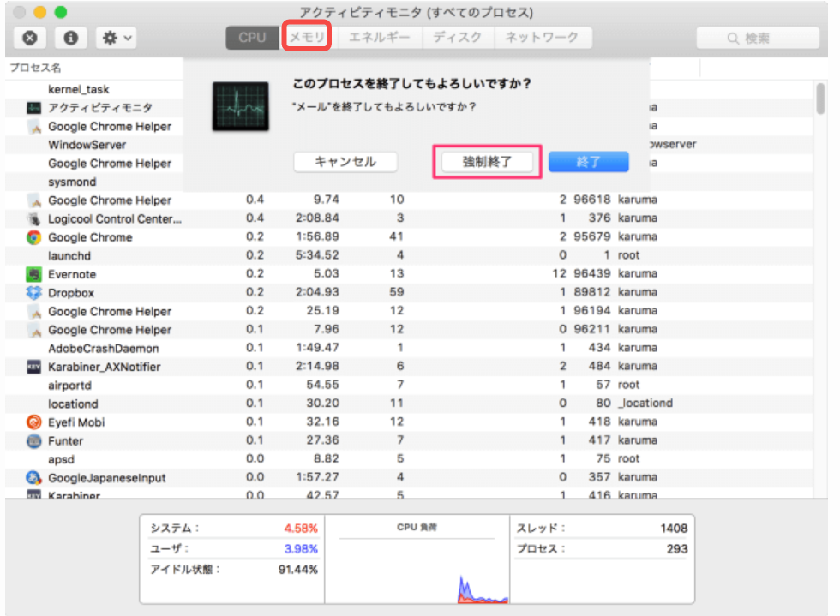Select the launchd process name
Viewport: 840px width, 616px height.
click(69, 256)
